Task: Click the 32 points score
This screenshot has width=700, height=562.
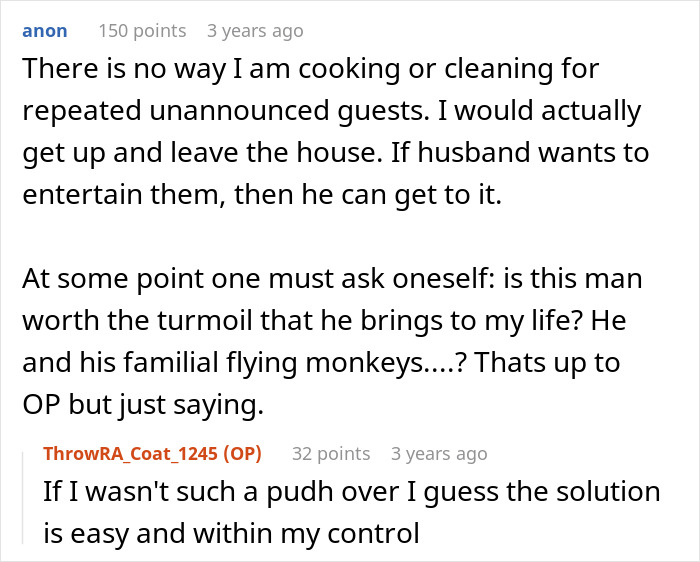Action: coord(331,454)
